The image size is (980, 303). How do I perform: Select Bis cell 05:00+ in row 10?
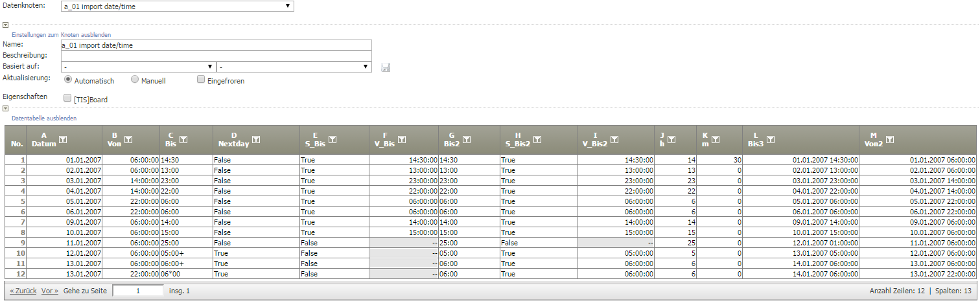pos(186,252)
